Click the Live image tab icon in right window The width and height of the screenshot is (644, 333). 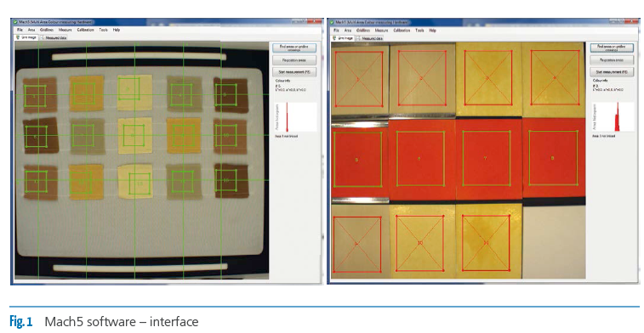(334, 38)
